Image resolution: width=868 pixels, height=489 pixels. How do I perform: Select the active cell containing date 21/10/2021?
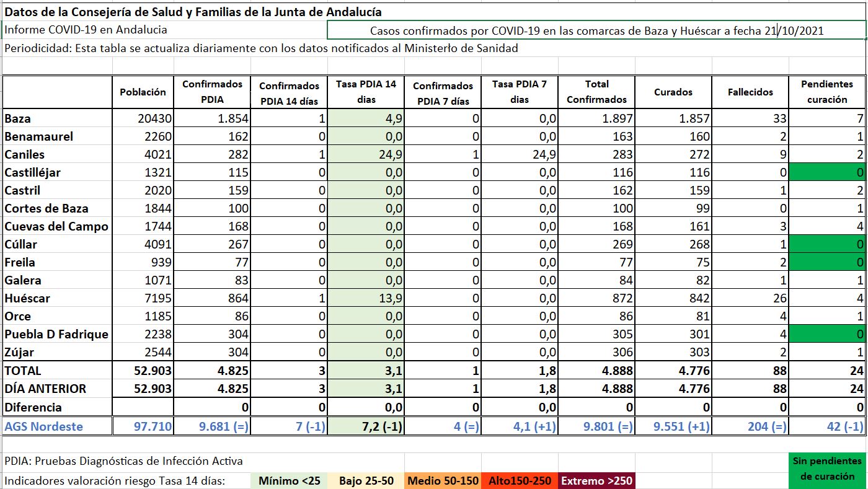point(596,30)
